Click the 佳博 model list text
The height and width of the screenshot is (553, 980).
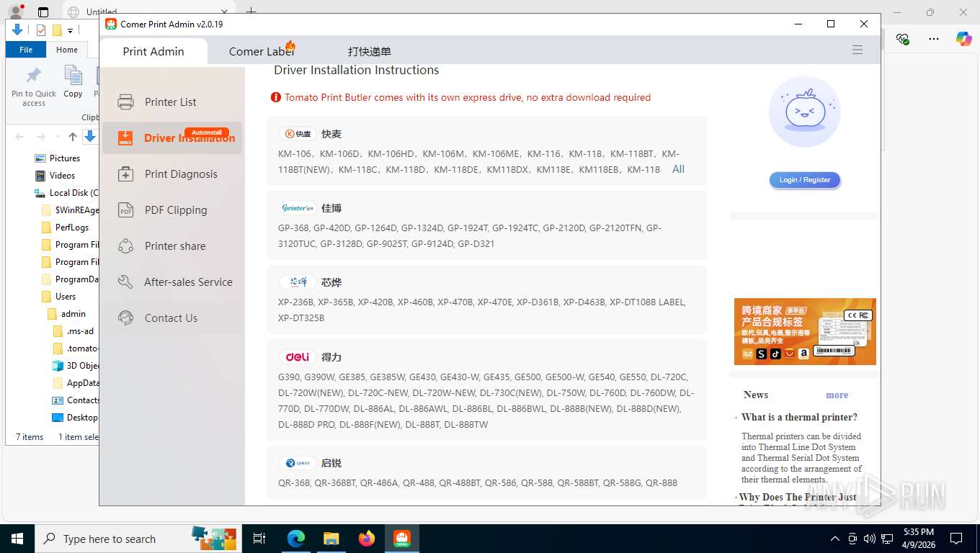470,235
